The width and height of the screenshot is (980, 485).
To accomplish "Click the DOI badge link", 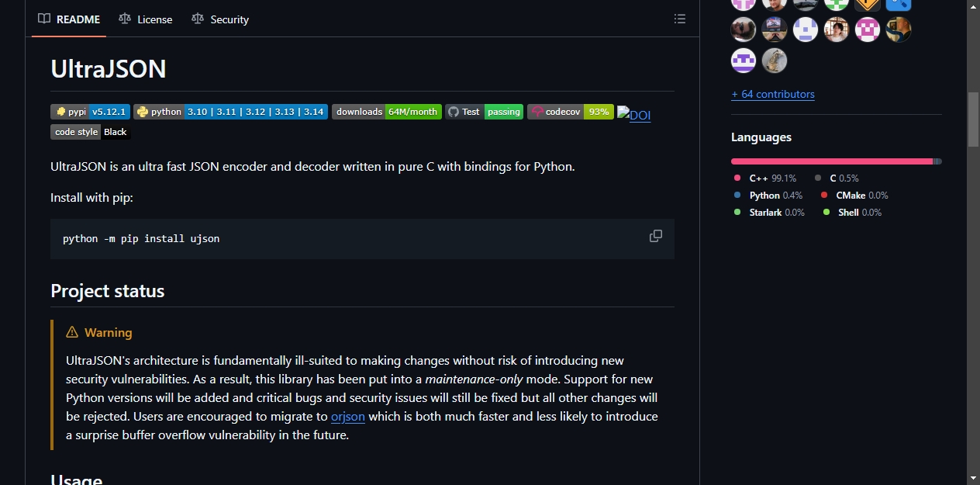I will click(x=634, y=115).
